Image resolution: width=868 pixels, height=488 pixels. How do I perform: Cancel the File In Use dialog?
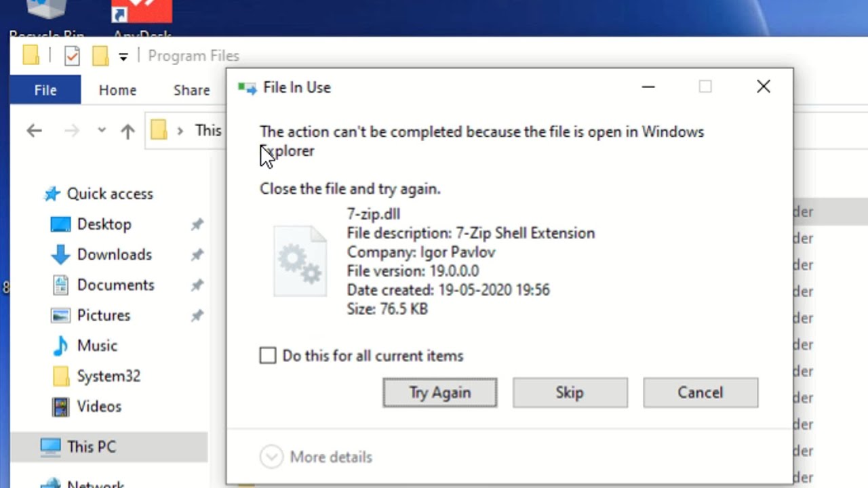click(700, 393)
